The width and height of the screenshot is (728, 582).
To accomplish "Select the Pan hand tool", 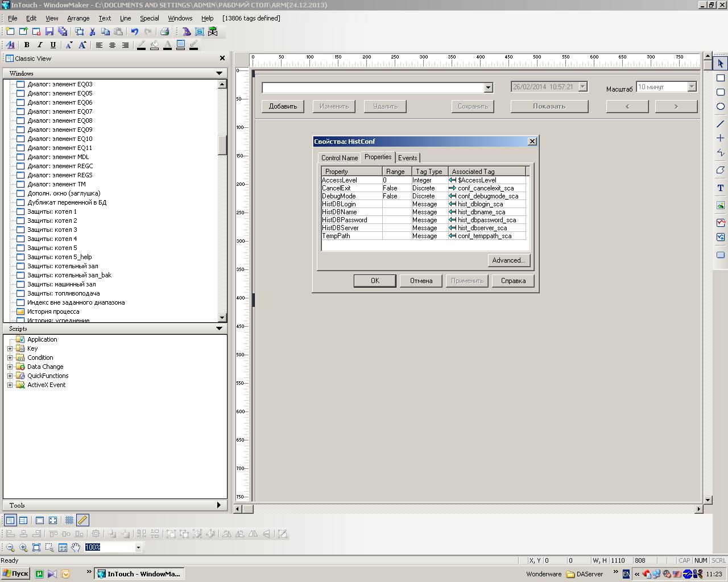I will [x=76, y=547].
